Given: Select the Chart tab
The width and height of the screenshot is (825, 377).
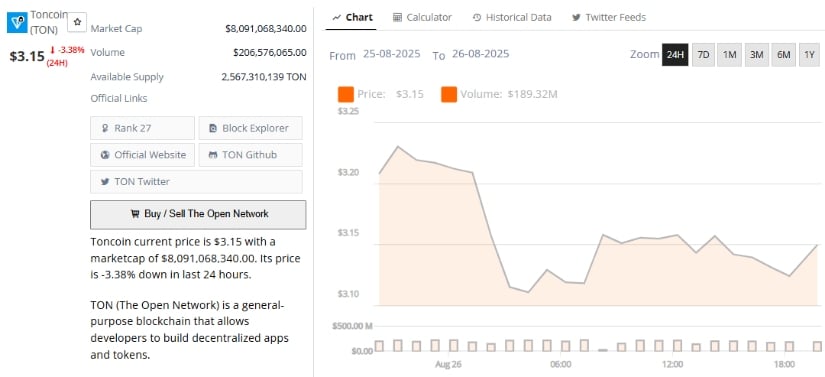Looking at the screenshot, I should (353, 17).
